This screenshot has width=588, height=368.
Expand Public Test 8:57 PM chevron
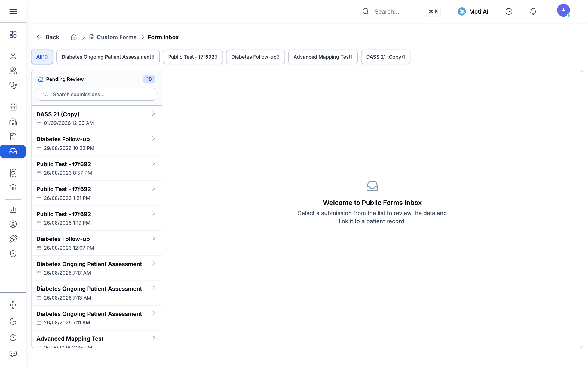click(154, 163)
